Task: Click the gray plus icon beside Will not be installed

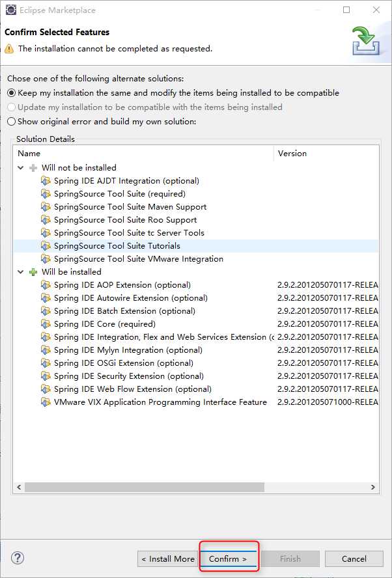Action: pyautogui.click(x=33, y=168)
